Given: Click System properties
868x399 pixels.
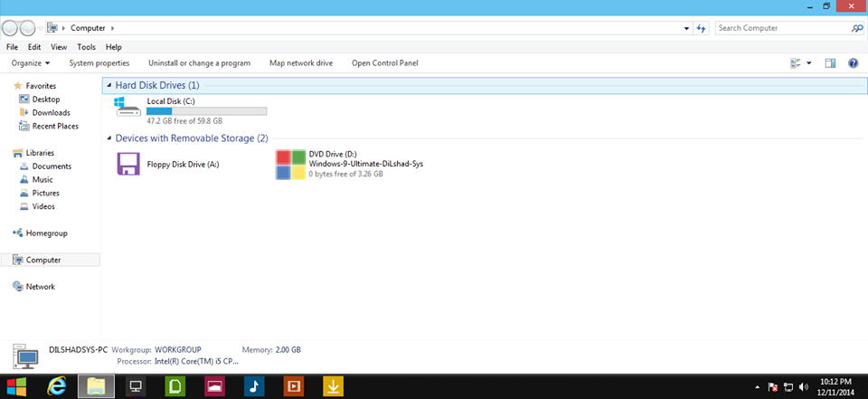Looking at the screenshot, I should point(99,63).
